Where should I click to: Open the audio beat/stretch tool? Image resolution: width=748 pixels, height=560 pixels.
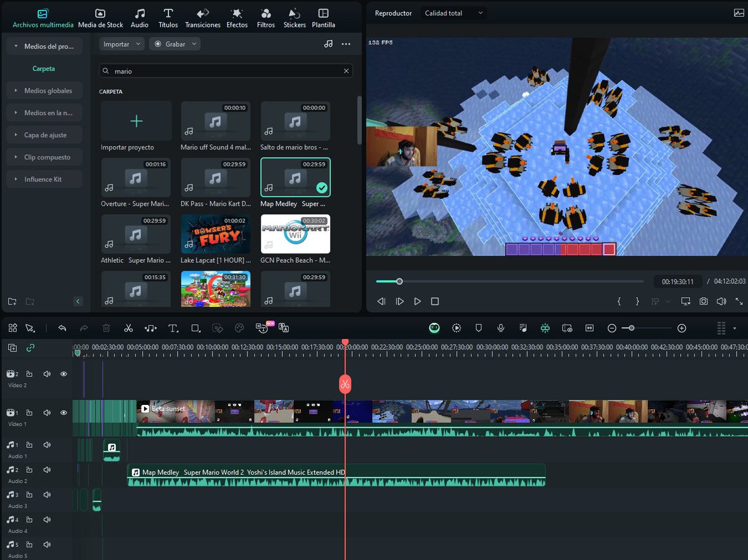point(150,328)
